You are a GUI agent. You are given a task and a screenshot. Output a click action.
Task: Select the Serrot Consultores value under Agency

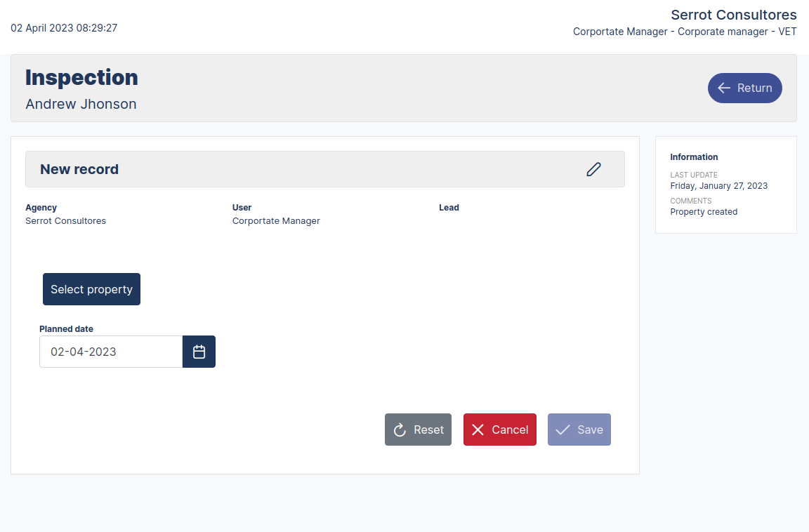[x=65, y=220]
